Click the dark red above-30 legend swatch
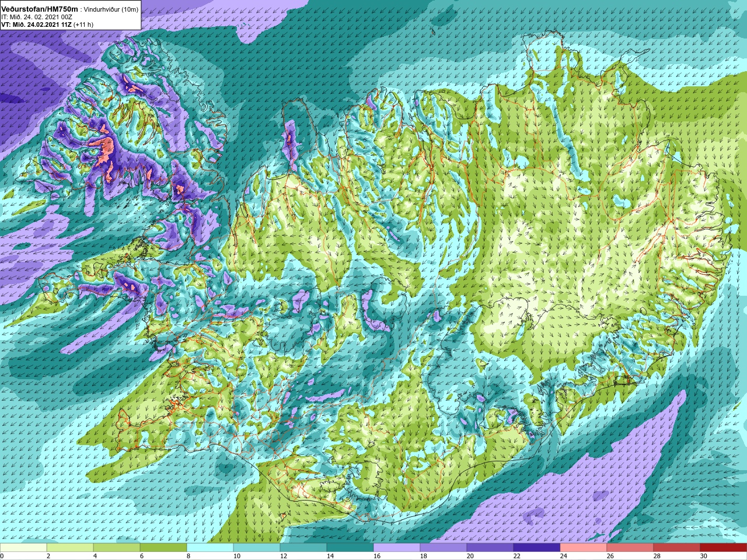This screenshot has width=747, height=560. [x=724, y=548]
